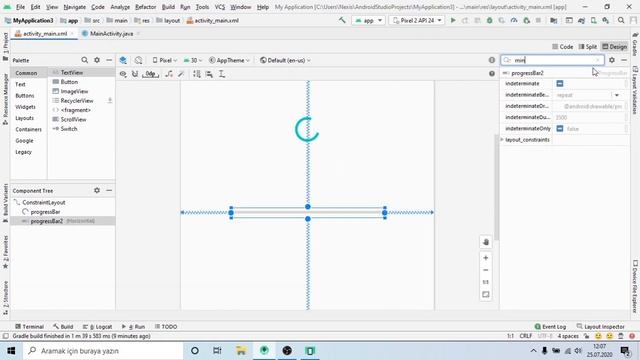This screenshot has height=360, width=640.
Task: Click the clear constraints icon
Action: [169, 74]
